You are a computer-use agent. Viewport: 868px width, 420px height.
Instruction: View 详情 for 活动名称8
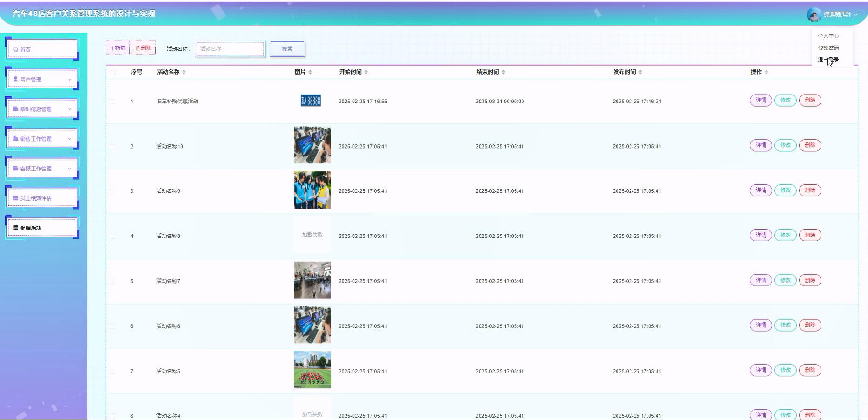pyautogui.click(x=761, y=235)
